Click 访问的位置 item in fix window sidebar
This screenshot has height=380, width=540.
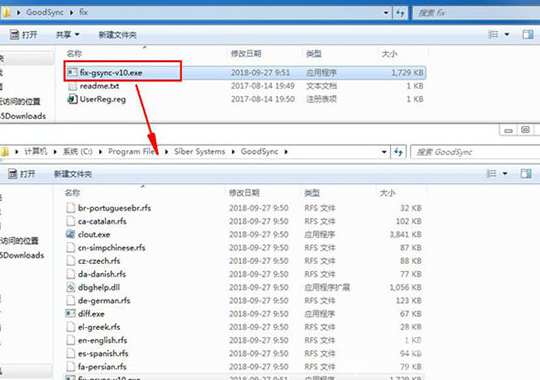(20, 101)
